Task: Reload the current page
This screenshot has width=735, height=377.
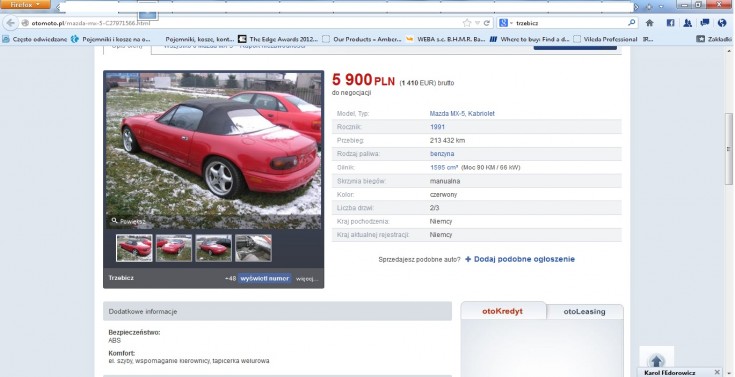Action: coord(487,23)
